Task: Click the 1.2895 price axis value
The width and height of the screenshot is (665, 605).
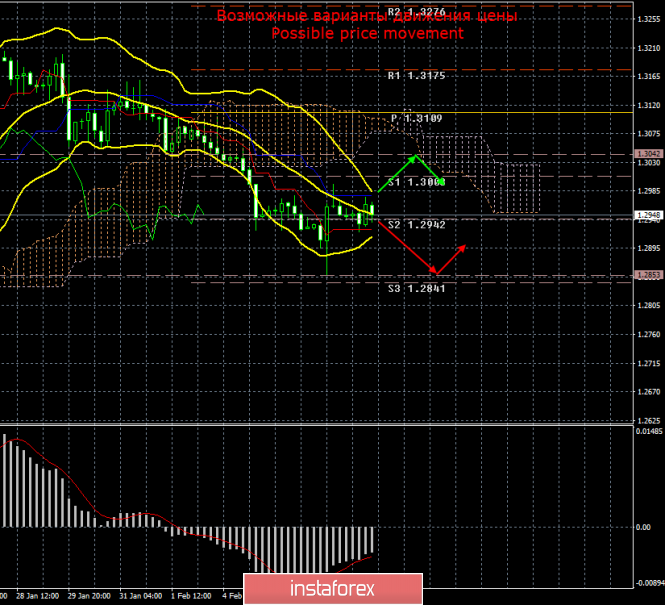Action: (649, 248)
